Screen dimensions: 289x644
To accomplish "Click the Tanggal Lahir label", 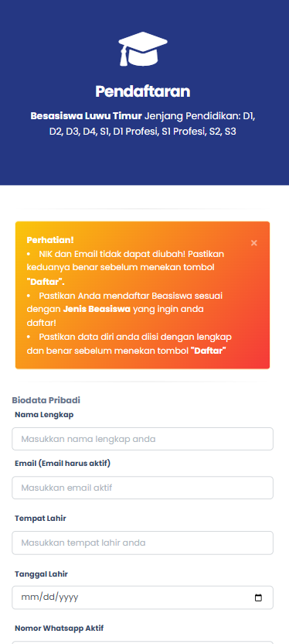I will tap(42, 574).
